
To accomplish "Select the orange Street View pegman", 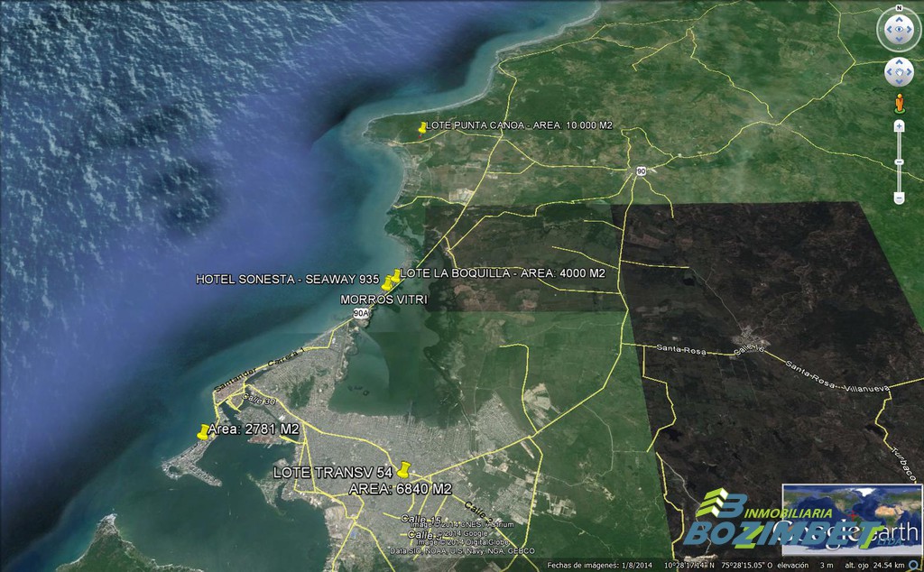I will [x=899, y=103].
